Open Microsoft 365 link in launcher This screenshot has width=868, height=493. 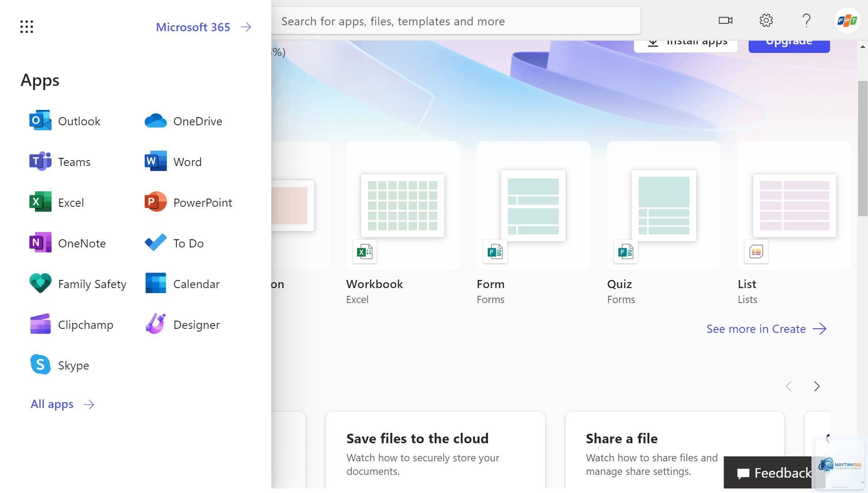(x=203, y=27)
